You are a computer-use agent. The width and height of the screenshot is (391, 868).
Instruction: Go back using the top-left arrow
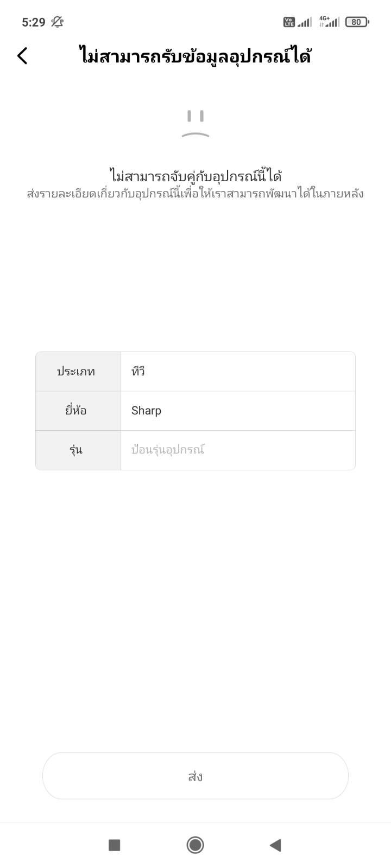point(22,55)
